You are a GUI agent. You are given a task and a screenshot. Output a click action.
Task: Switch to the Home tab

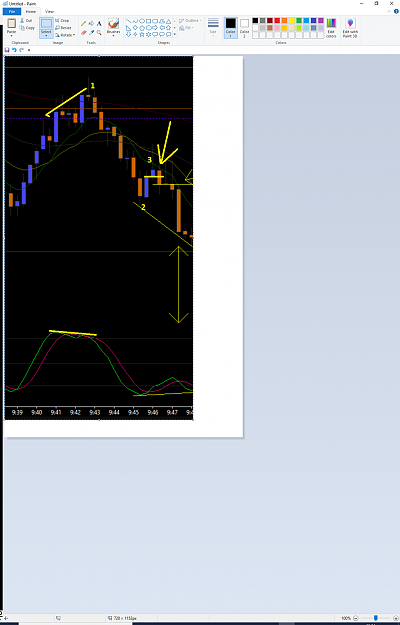point(31,12)
